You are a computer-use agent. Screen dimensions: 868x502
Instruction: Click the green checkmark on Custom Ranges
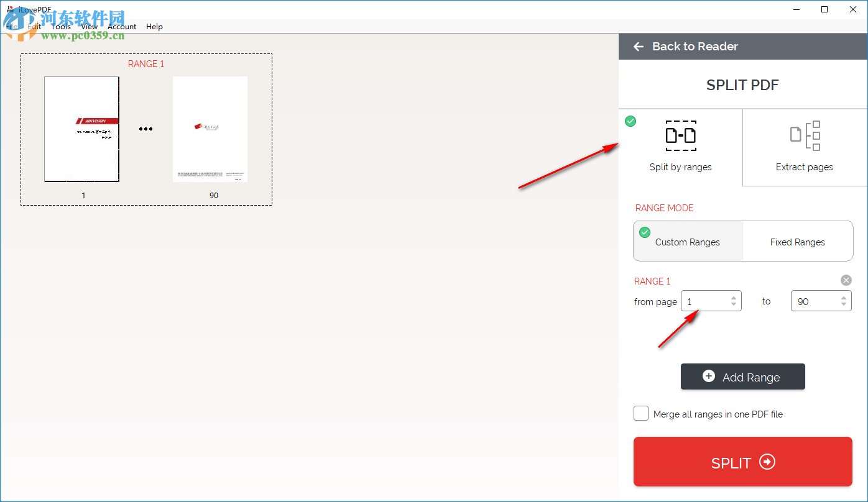[644, 232]
